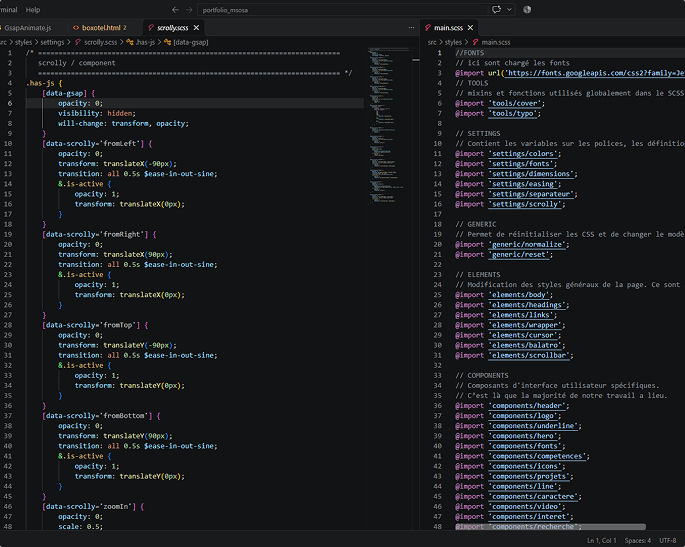Click the [data-scrolly='fromLeft'] selector line
Viewport: 685px width, 547px height.
(x=97, y=143)
